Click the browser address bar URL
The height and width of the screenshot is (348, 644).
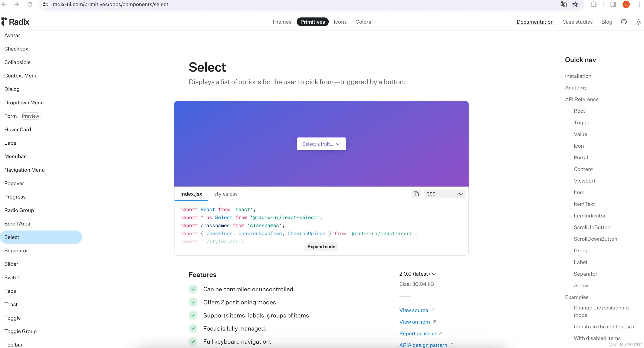(x=110, y=4)
